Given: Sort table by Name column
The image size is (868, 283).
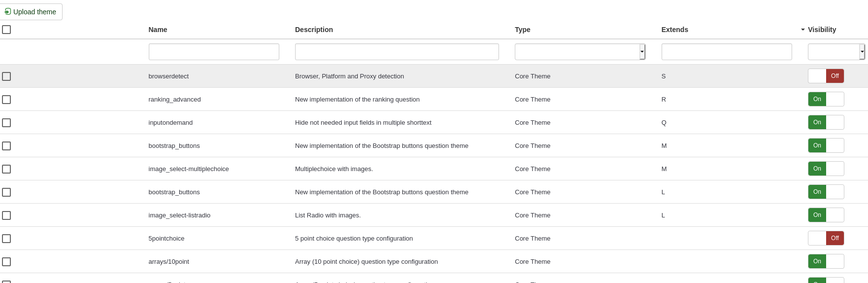Looking at the screenshot, I should [158, 30].
